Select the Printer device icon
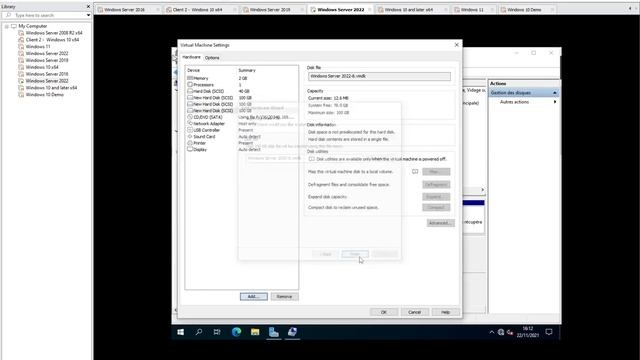640x360 pixels. pos(190,143)
